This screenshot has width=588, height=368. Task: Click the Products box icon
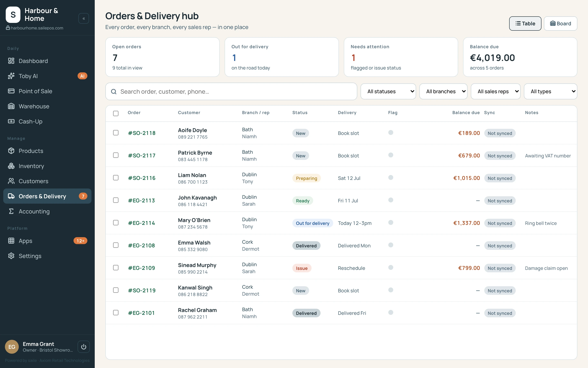coord(11,151)
